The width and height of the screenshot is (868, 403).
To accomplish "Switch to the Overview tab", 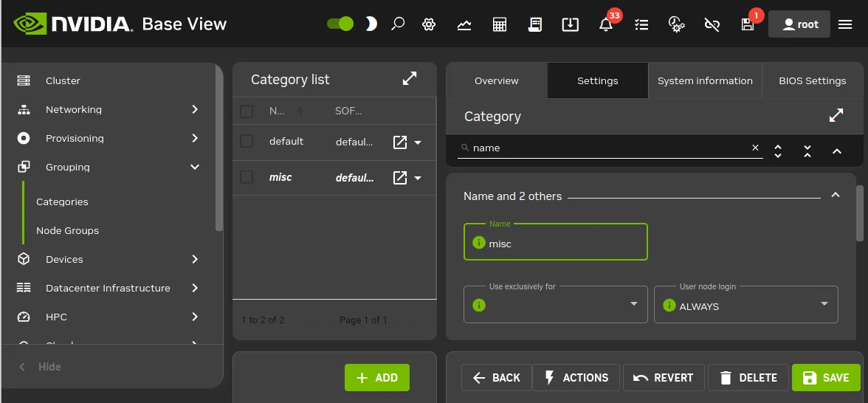I will [497, 81].
